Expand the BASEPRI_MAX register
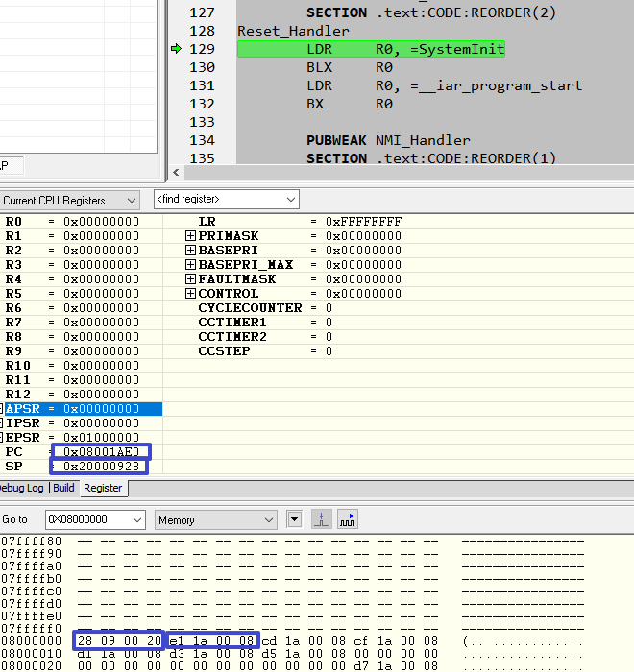Viewport: 634px width, 672px height. pyautogui.click(x=190, y=264)
